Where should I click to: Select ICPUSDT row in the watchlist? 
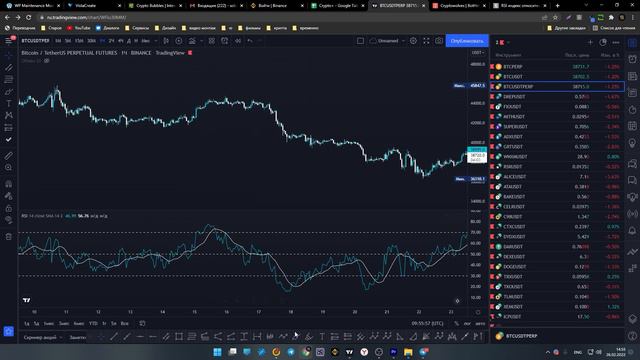pyautogui.click(x=557, y=316)
